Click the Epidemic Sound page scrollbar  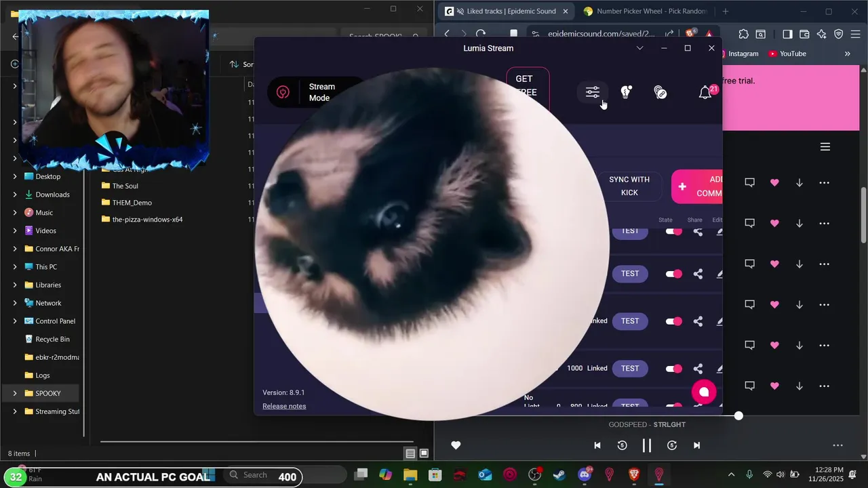click(x=864, y=215)
